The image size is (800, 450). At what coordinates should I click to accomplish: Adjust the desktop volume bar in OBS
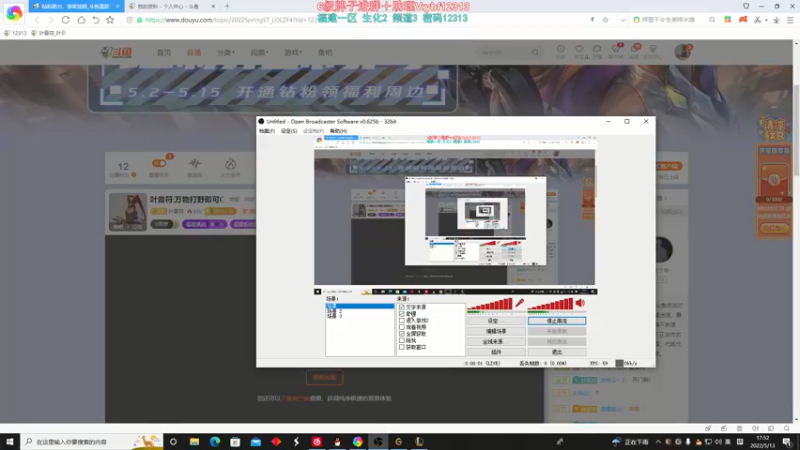(551, 304)
